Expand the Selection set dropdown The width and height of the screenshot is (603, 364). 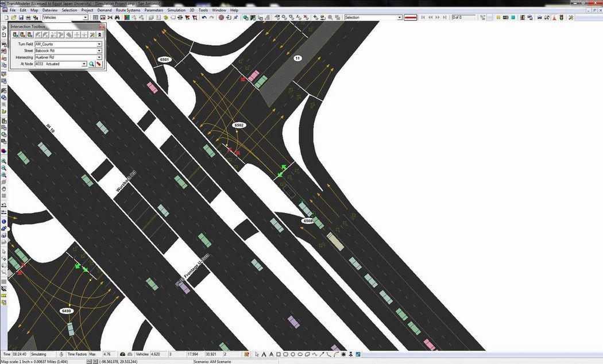400,18
